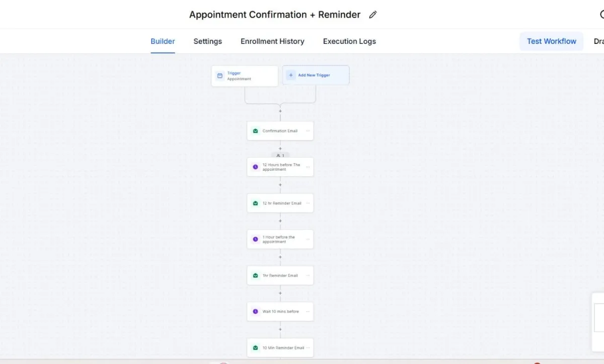Select the green envelope icon on Confirmation Email

255,131
